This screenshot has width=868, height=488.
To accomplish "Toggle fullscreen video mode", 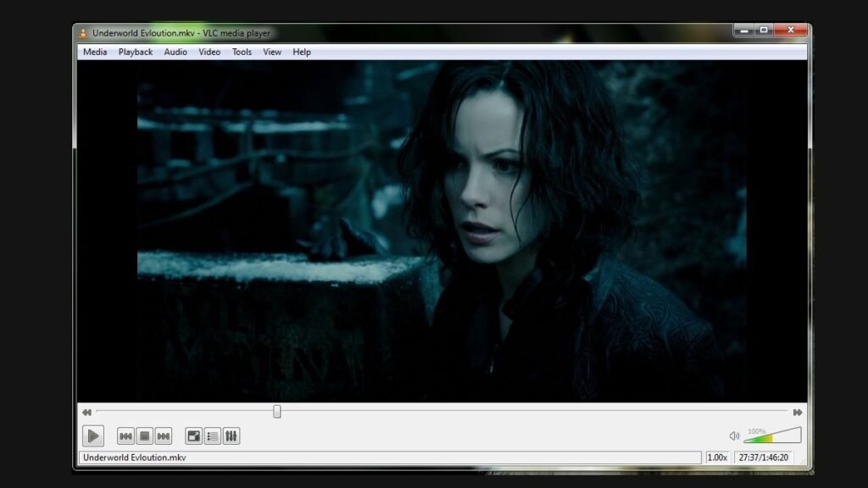I will point(193,436).
